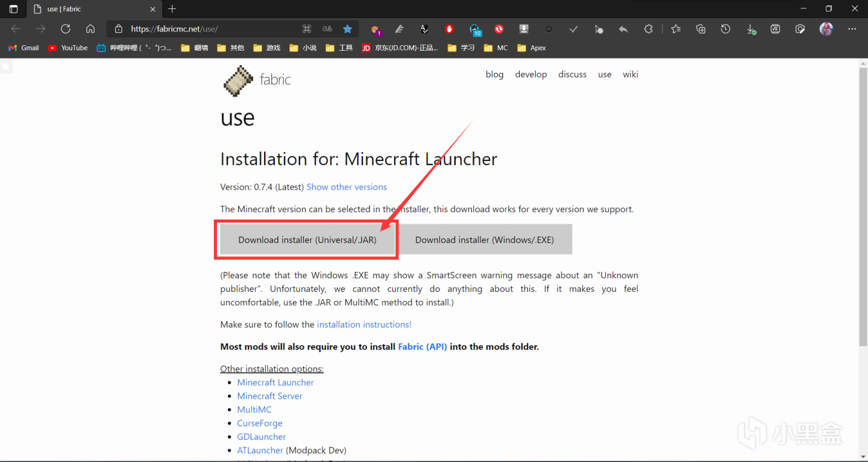Open the Math Solver tool
868x462 pixels.
[776, 29]
